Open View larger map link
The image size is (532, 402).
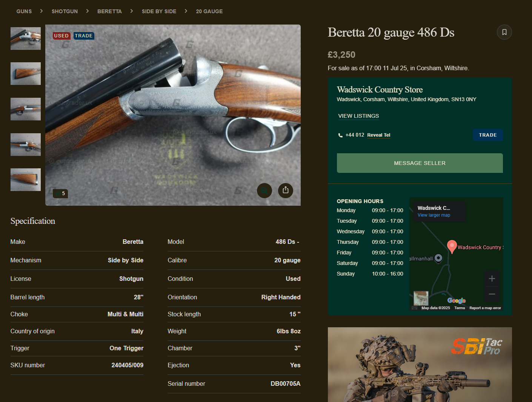click(434, 215)
